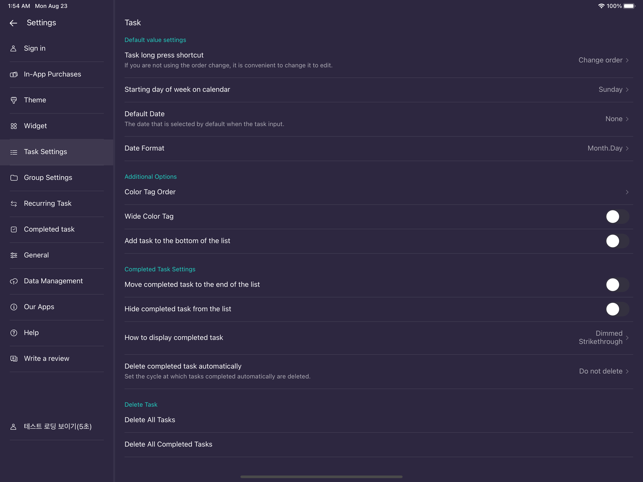Enable the Wide Color Tag switch
643x482 pixels.
(x=617, y=216)
